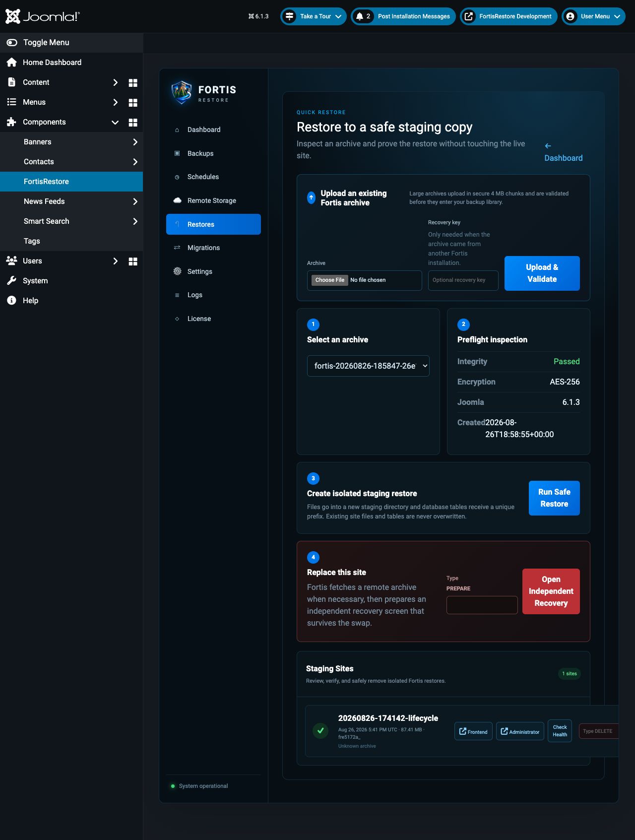Click Open Independent Recovery button

tap(551, 591)
